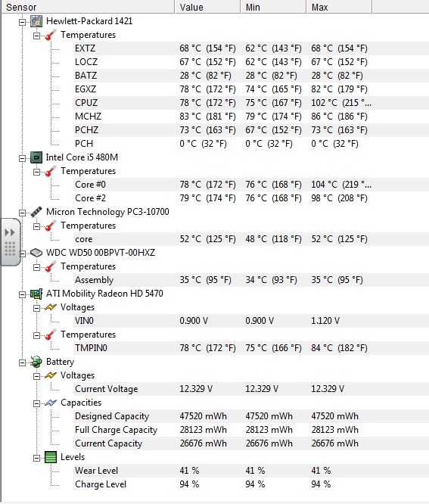Collapse the Hewlett-Packard 1421 tree node
Viewport: 429px width, 504px height.
click(x=22, y=22)
